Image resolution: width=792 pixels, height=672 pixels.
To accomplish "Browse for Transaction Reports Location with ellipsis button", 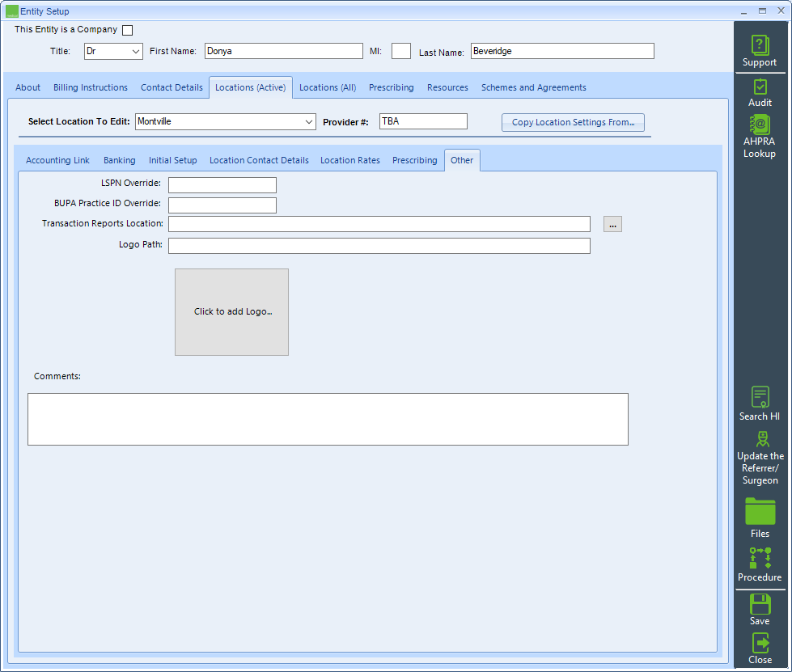I will [x=612, y=224].
